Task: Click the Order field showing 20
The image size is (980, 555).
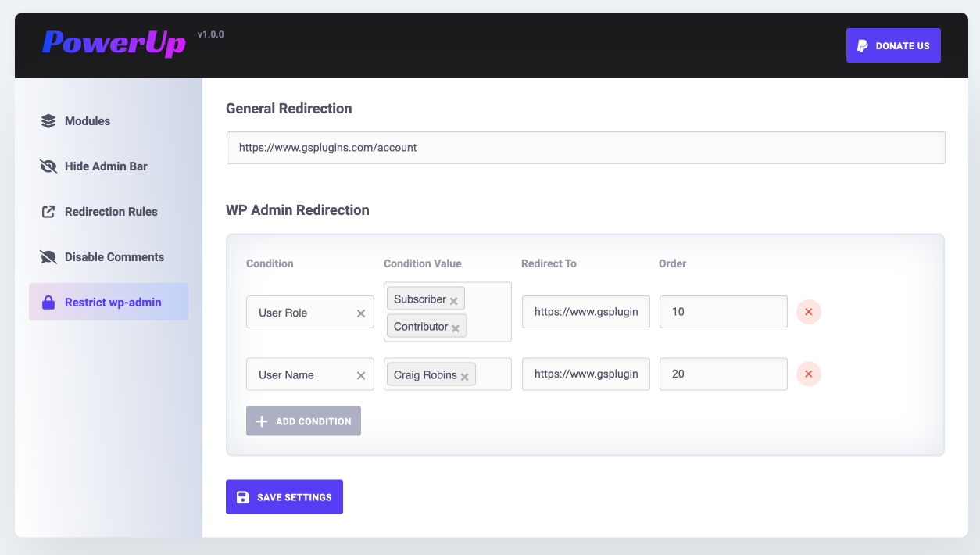Action: coord(723,374)
